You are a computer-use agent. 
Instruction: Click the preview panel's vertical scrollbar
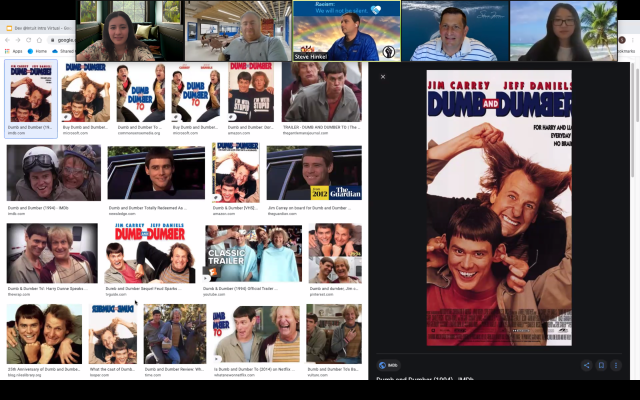click(633, 120)
